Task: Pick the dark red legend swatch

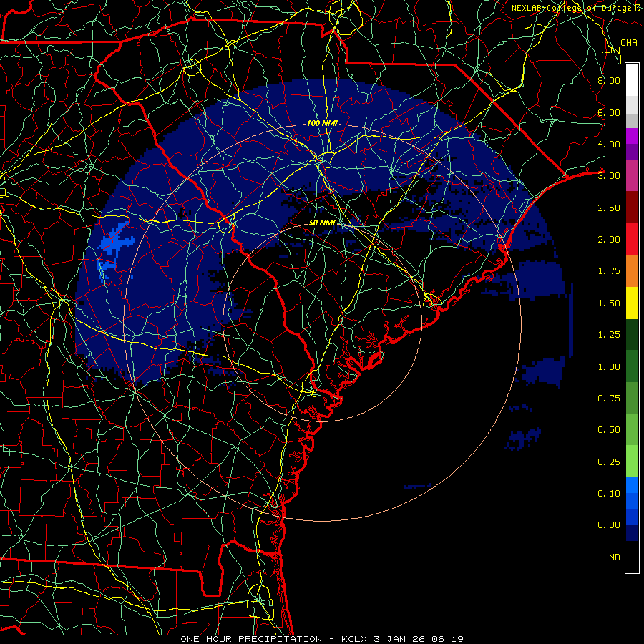Action: (x=632, y=208)
